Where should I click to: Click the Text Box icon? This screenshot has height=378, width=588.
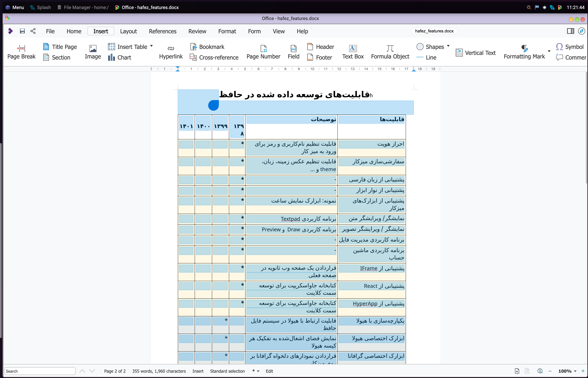pos(353,48)
